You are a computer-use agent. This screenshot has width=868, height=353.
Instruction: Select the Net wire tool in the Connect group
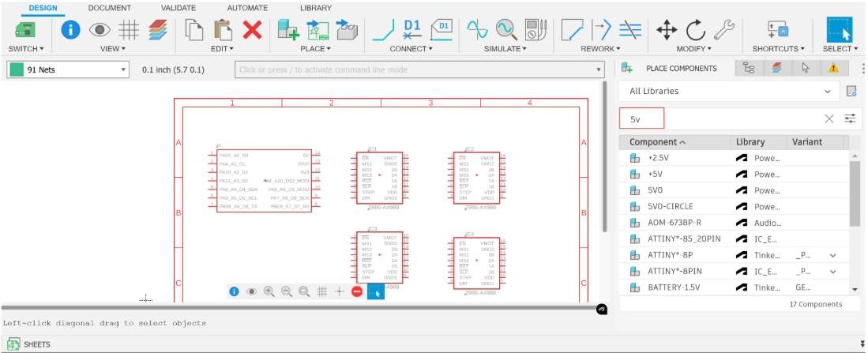click(x=383, y=30)
